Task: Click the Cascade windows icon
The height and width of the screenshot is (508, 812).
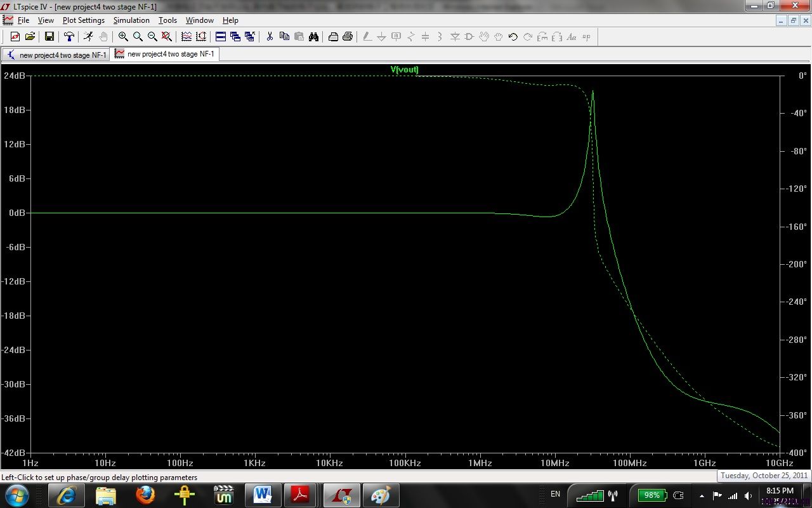Action: (235, 37)
